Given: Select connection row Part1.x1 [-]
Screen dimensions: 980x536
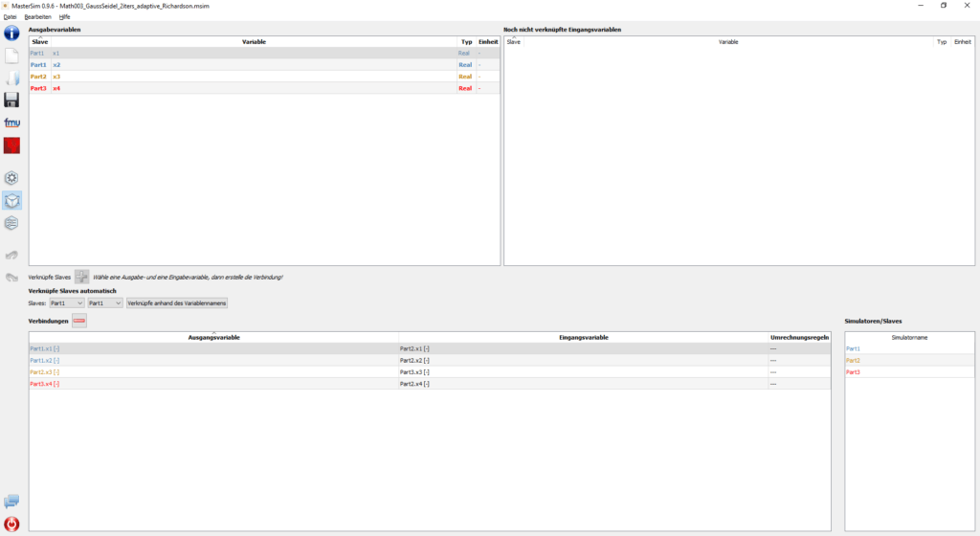Looking at the screenshot, I should pyautogui.click(x=430, y=348).
